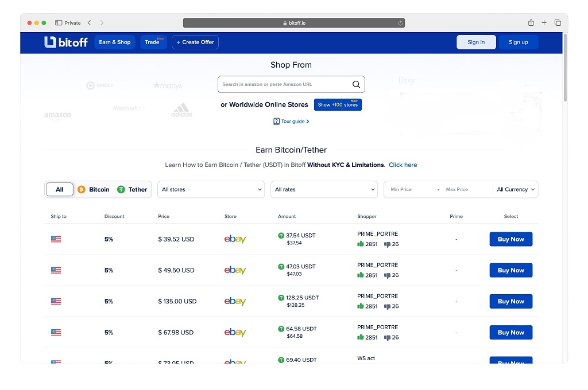Go to the Trade tab

153,42
